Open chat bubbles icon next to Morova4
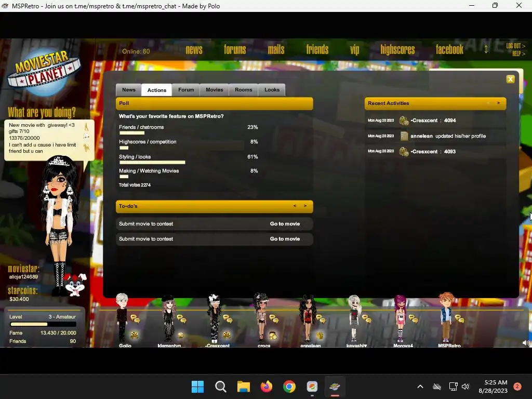This screenshot has height=399, width=532. click(x=413, y=318)
